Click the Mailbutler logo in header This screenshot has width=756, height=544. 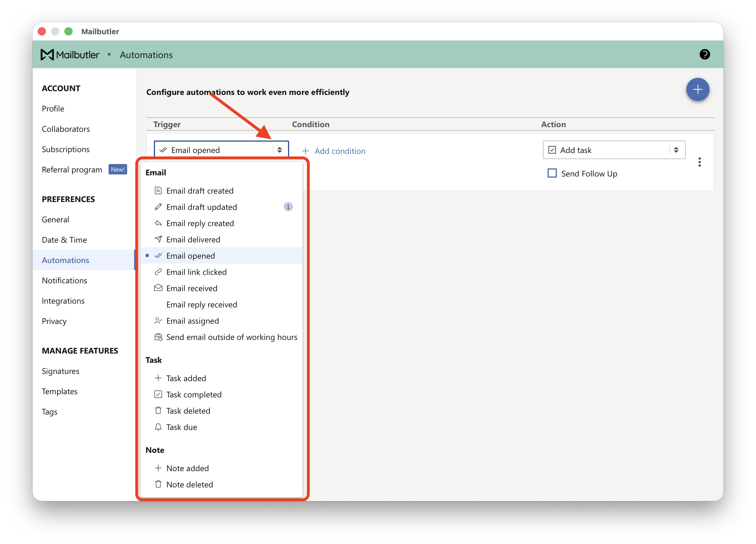(70, 55)
